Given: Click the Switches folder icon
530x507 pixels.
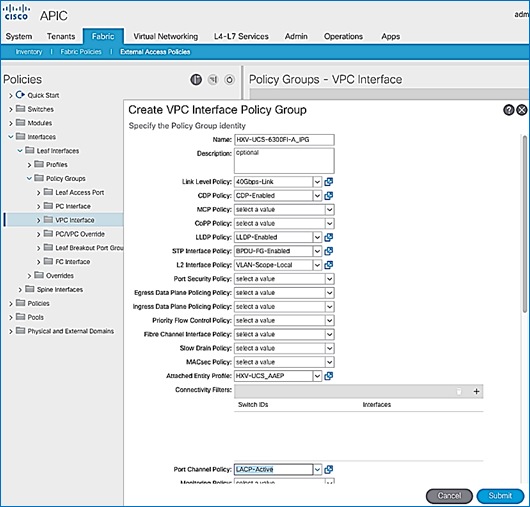Looking at the screenshot, I should click(x=21, y=109).
